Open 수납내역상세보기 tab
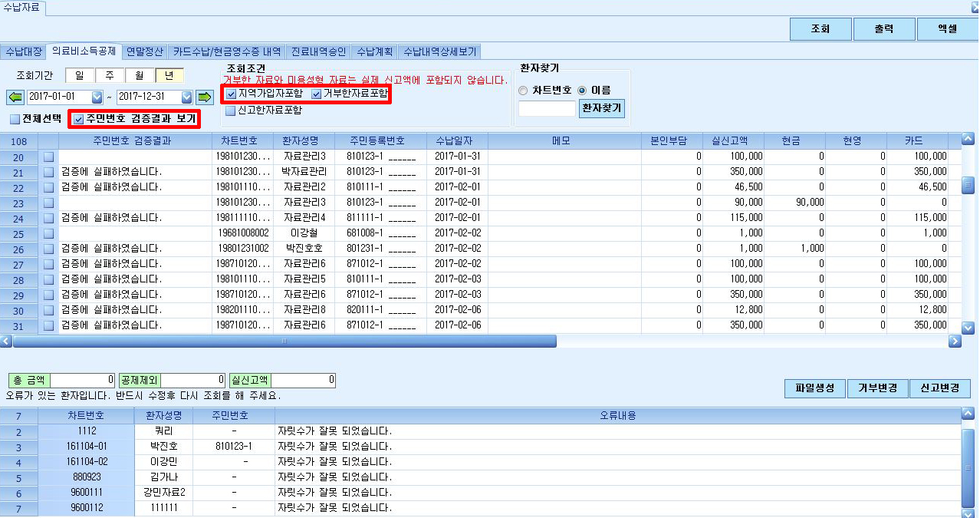The image size is (980, 518). click(440, 52)
